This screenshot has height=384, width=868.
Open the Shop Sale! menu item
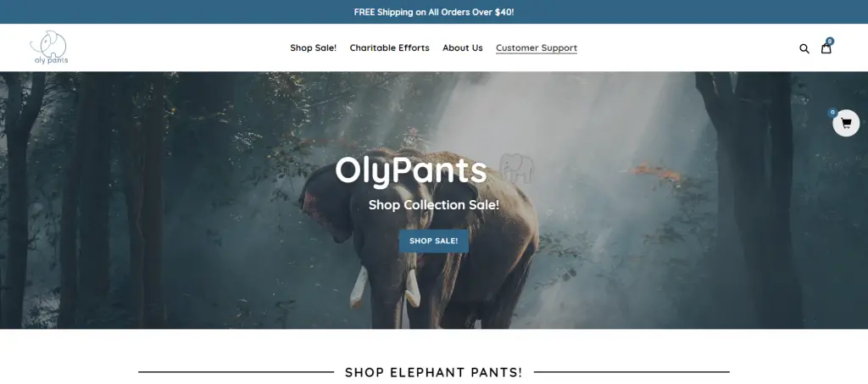click(314, 47)
